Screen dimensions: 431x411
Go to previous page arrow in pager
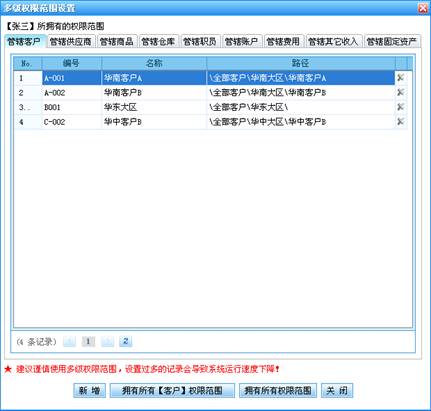tap(69, 341)
